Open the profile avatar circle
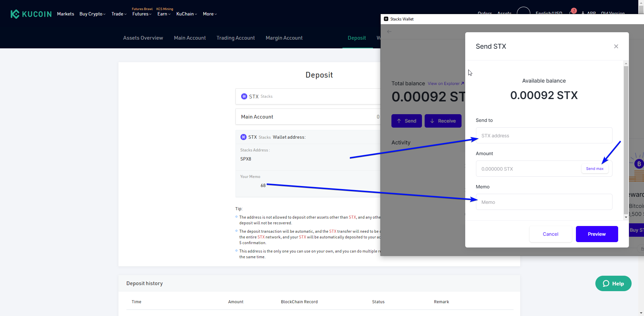 click(x=523, y=11)
